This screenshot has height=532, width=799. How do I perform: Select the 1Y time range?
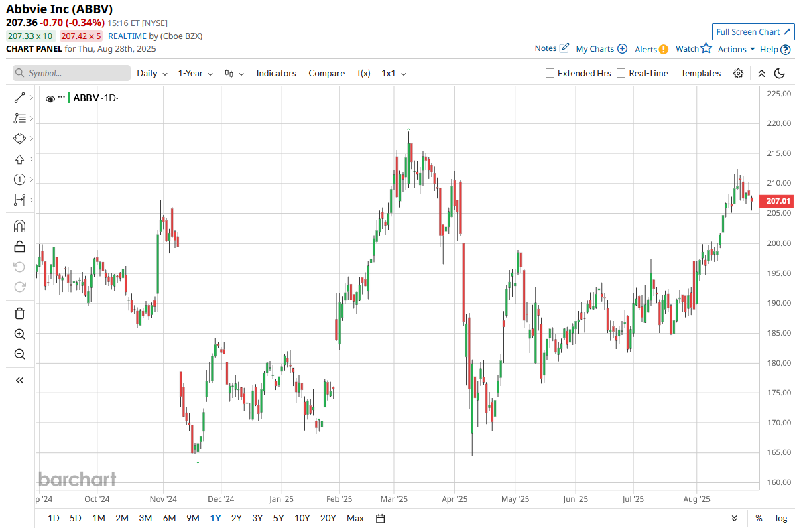coord(216,518)
